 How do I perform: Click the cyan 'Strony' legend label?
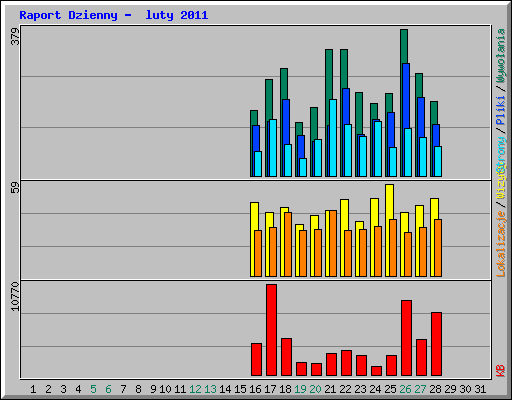[x=501, y=154]
